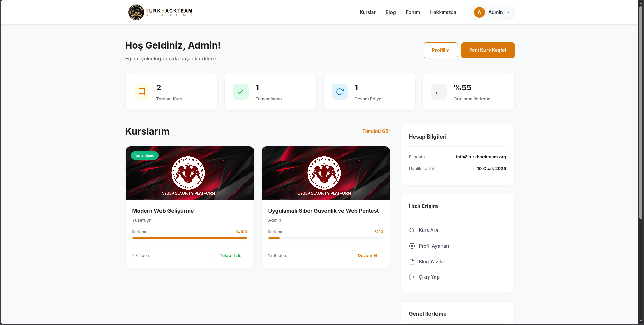Click the Modern Web Geliştirme title
This screenshot has width=644, height=325.
(163, 211)
